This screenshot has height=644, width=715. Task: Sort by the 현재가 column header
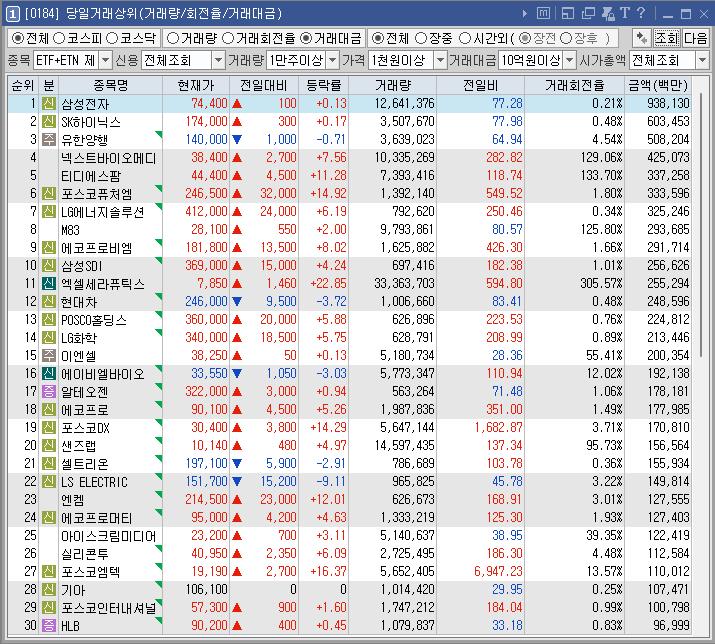coord(196,85)
